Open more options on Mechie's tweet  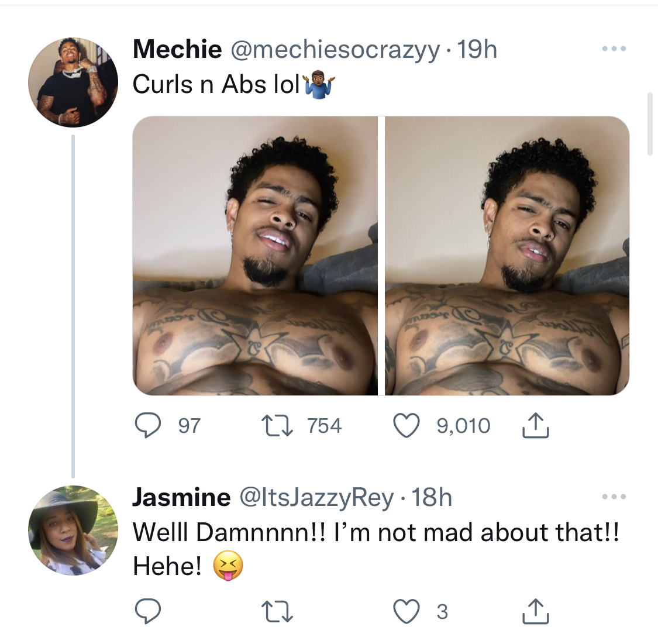point(614,49)
